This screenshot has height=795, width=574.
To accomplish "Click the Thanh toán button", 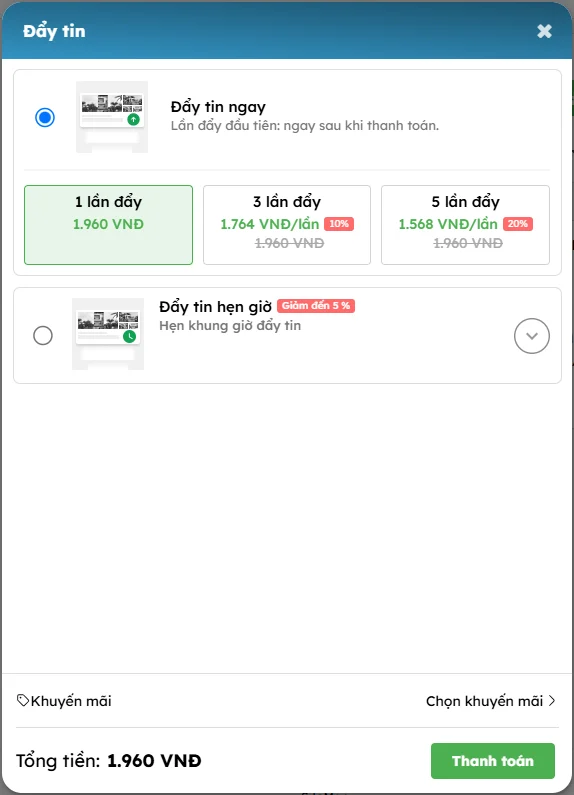I will [493, 761].
